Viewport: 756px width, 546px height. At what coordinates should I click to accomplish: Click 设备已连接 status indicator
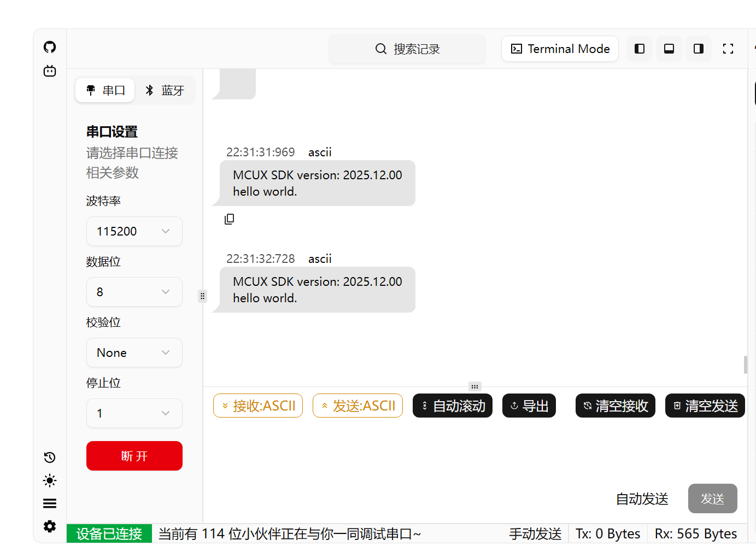(109, 534)
